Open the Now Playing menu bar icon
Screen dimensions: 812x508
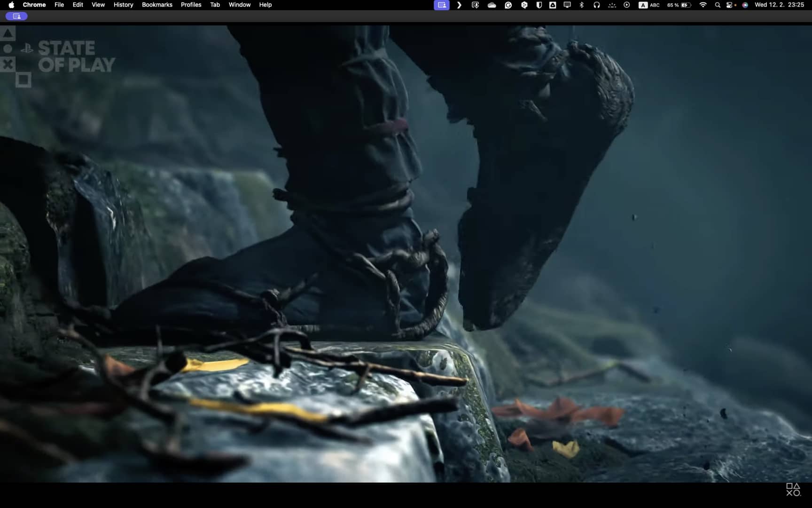point(627,5)
